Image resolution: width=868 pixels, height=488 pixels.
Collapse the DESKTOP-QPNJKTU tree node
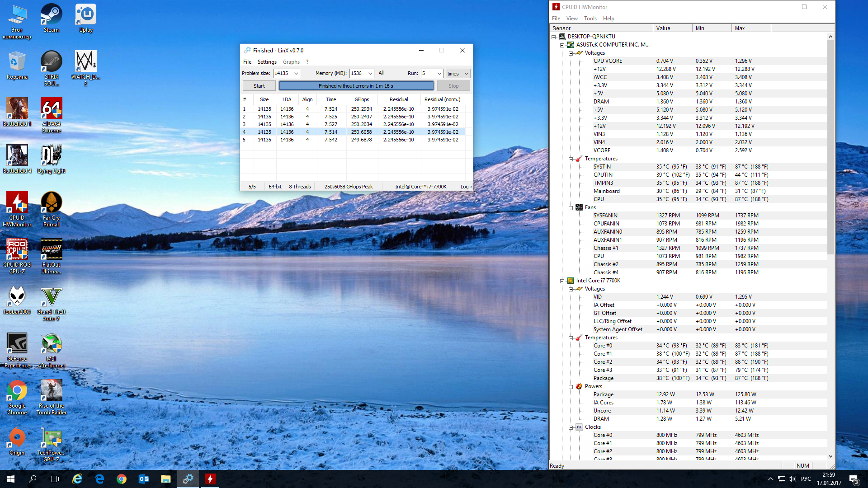pos(554,37)
